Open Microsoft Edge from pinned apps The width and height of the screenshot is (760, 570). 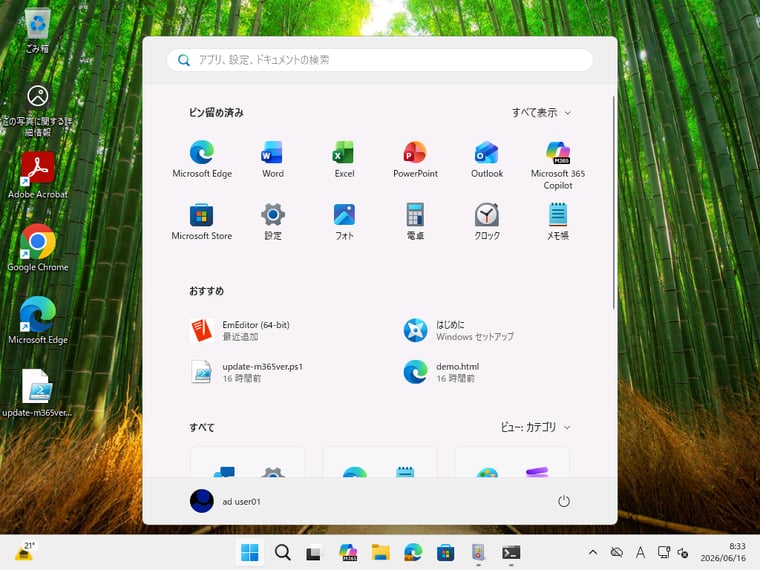[x=202, y=160]
